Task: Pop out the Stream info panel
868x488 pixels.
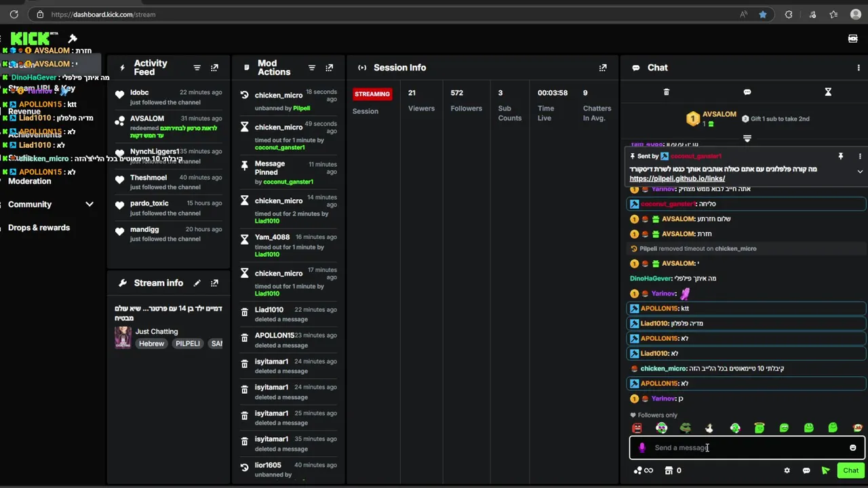Action: tap(214, 283)
